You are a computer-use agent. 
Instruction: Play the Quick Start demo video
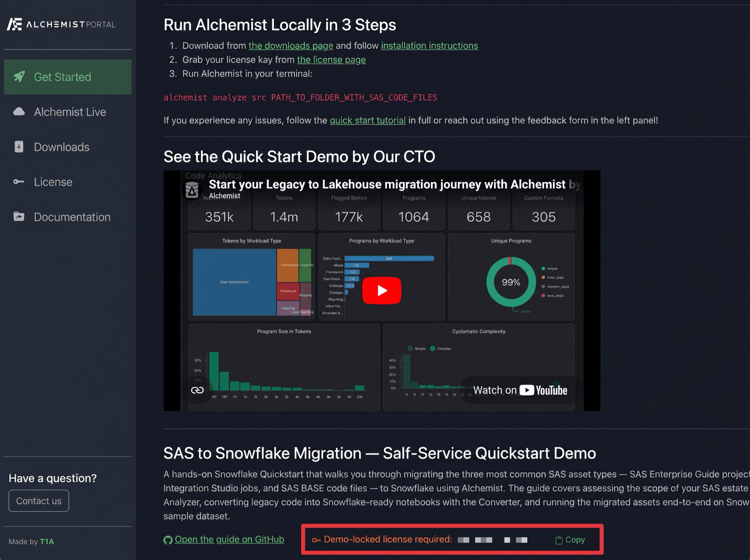pos(382,290)
